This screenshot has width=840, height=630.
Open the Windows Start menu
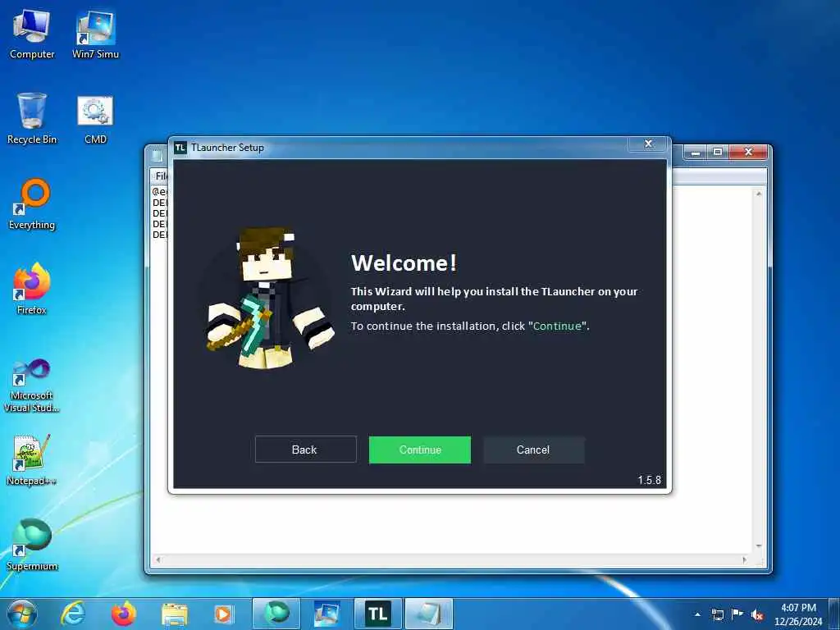(22, 614)
